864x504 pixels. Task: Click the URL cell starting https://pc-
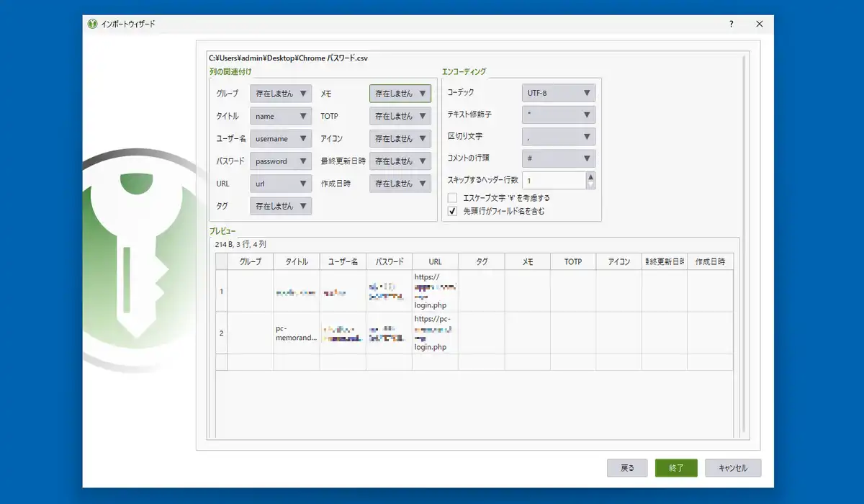point(435,333)
